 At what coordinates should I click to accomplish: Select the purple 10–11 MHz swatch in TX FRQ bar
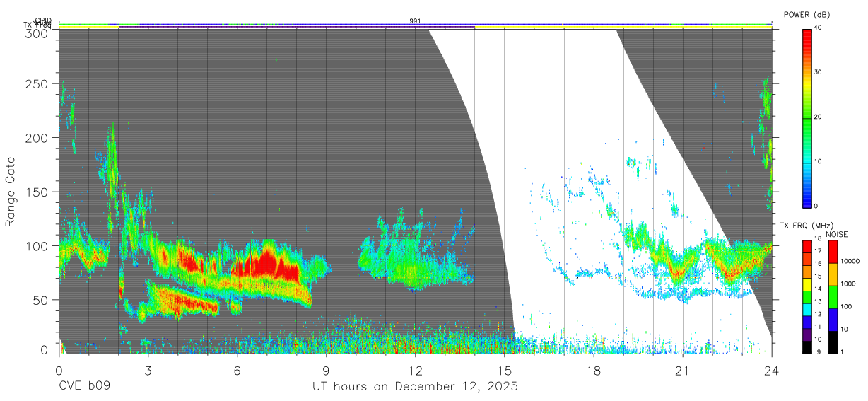tap(807, 334)
